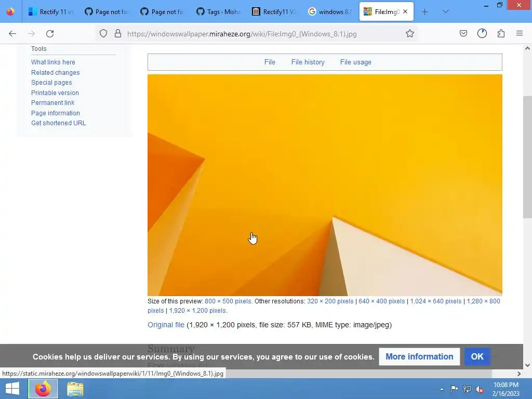Switch to the first Page not found tab
This screenshot has width=532, height=399.
tap(106, 12)
